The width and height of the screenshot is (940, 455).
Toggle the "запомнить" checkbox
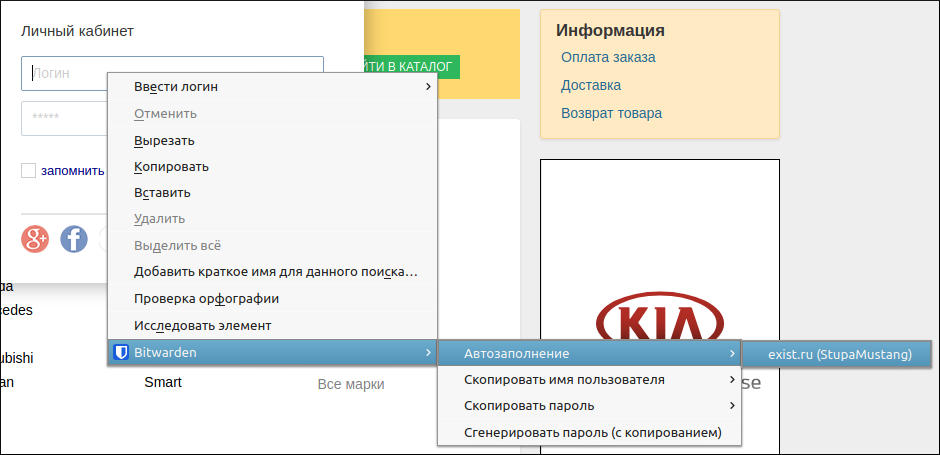[x=29, y=170]
